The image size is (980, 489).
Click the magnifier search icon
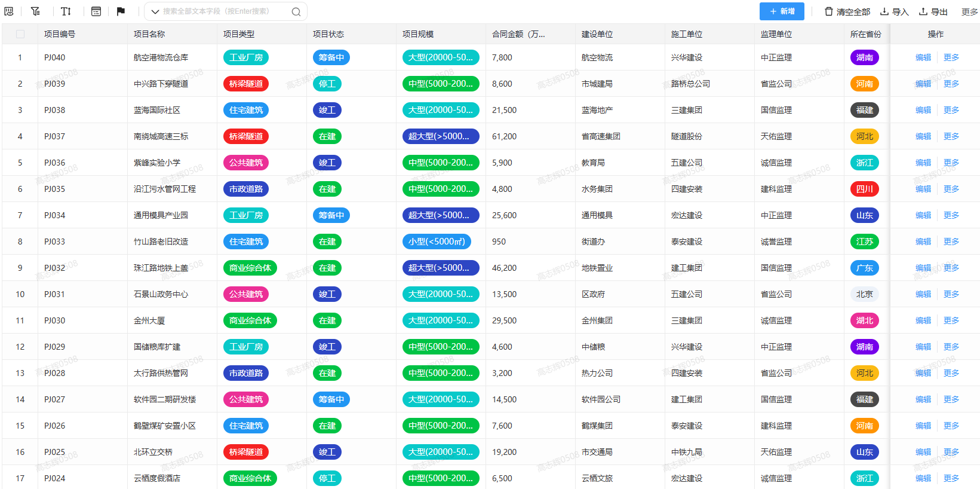296,11
